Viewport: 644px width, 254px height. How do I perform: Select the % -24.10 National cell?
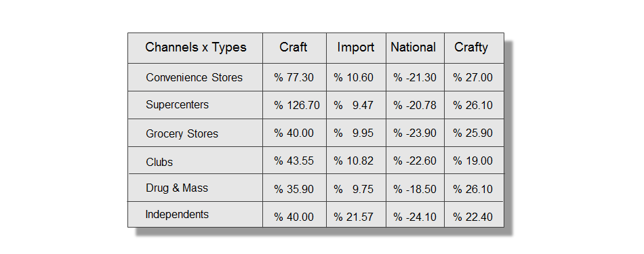[x=415, y=216]
